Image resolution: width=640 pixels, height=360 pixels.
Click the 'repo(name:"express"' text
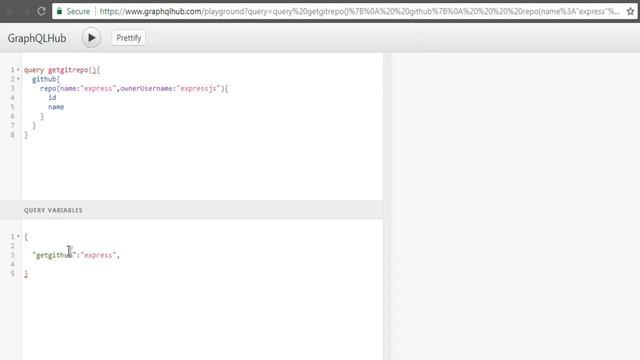point(78,89)
